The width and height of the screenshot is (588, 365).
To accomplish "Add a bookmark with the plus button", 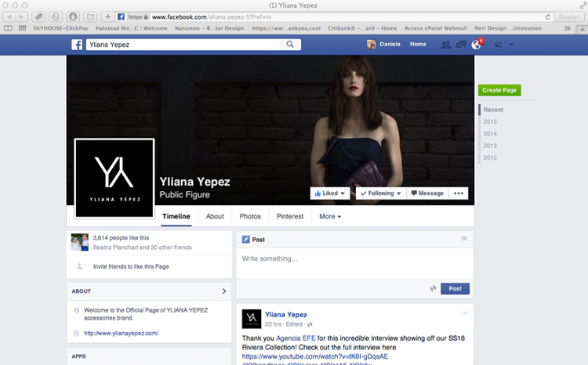I will [107, 17].
